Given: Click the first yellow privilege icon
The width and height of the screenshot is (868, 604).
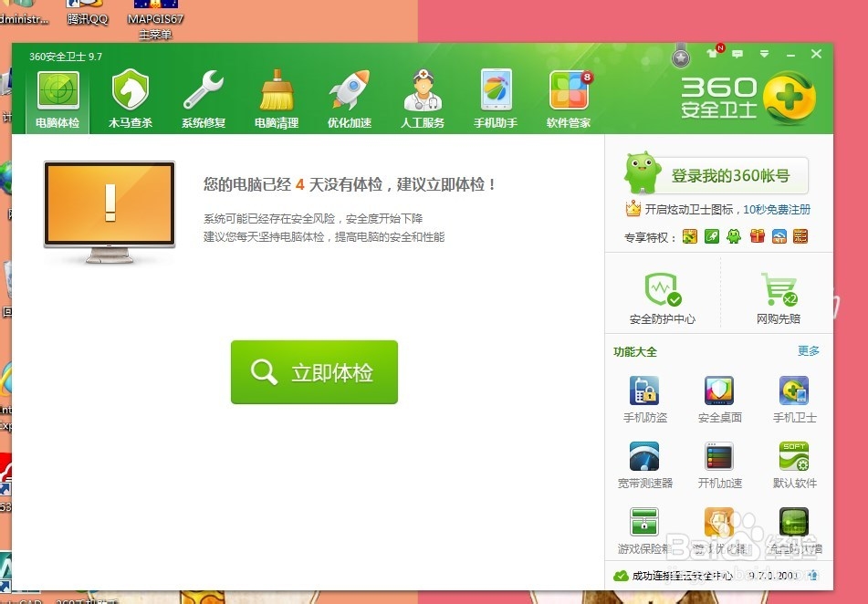Looking at the screenshot, I should pos(690,236).
